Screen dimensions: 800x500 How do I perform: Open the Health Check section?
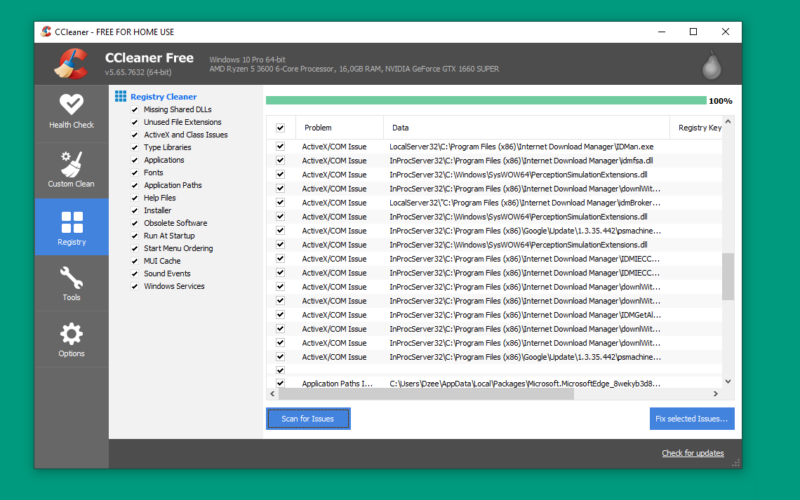[x=71, y=113]
